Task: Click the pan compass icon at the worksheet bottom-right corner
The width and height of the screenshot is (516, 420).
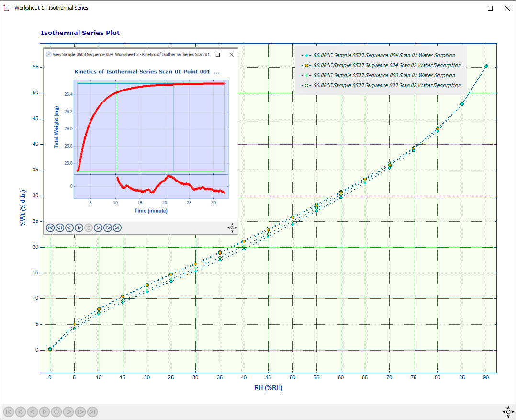Action: (x=508, y=412)
